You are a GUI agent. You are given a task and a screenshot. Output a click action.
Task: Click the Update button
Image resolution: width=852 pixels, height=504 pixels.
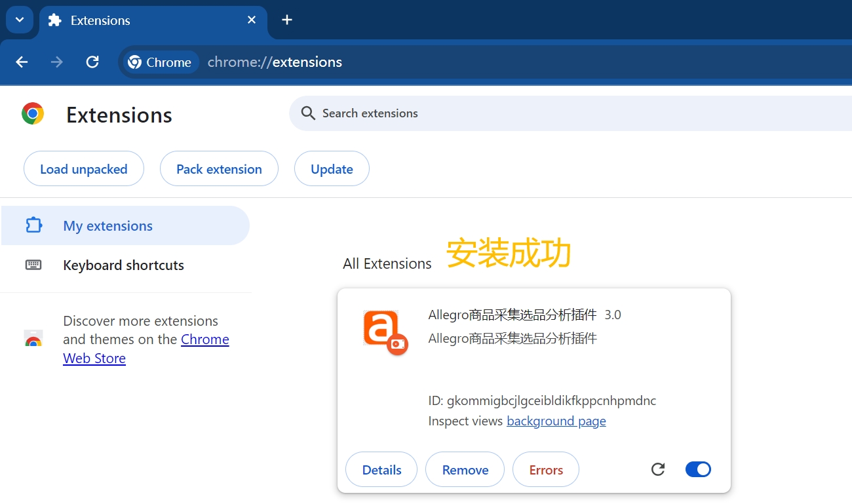tap(332, 169)
